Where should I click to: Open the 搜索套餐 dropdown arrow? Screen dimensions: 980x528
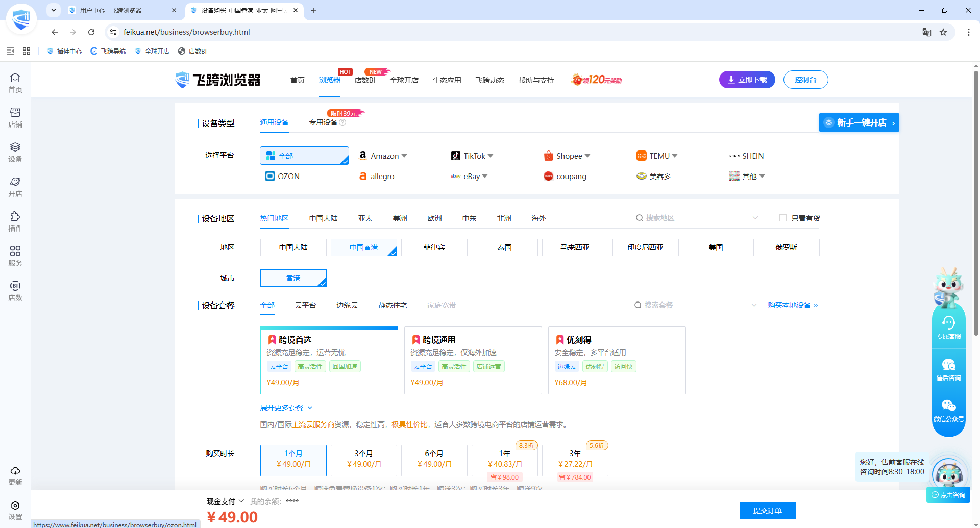[754, 305]
